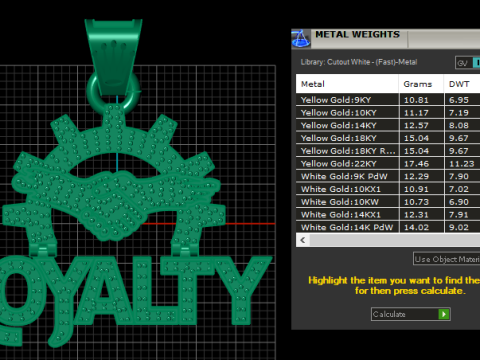Click the Use Object Material button

point(447,259)
